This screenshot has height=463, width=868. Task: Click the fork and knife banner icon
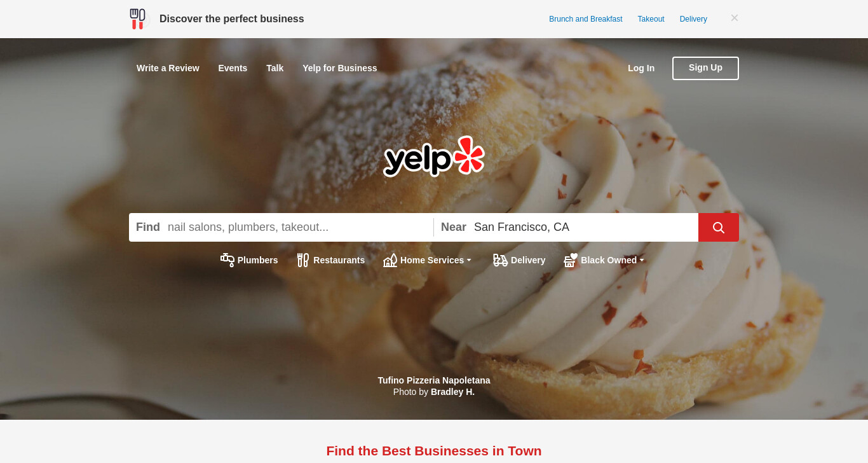pyautogui.click(x=137, y=19)
